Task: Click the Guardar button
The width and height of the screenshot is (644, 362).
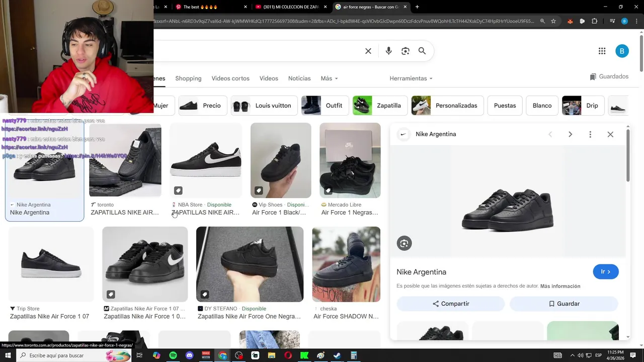Action: tap(564, 304)
